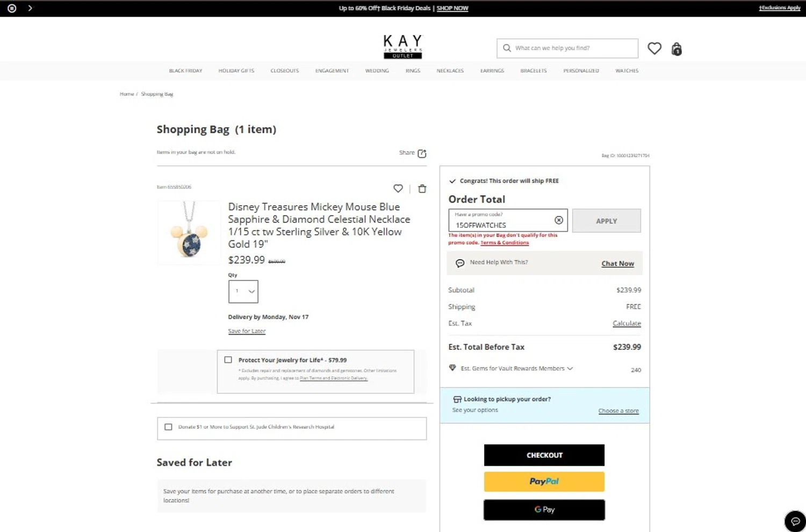Open Personalized menu
The image size is (806, 532).
tap(581, 70)
